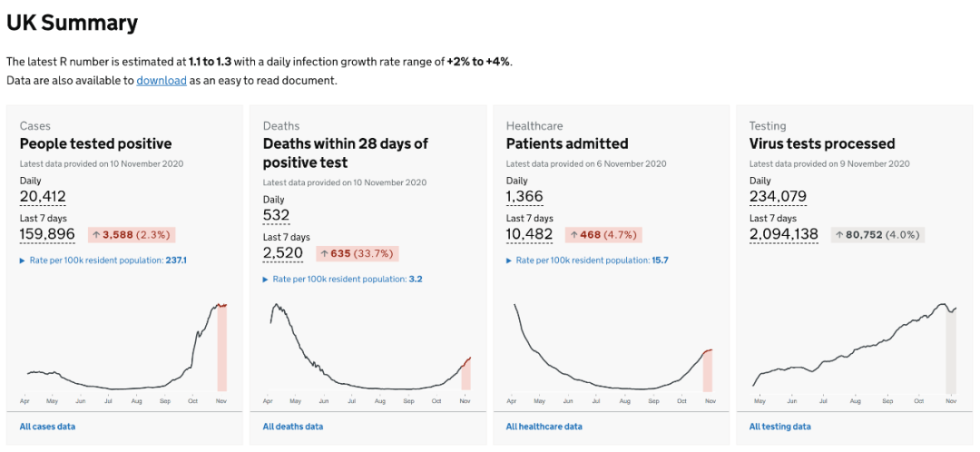Open All cases data link
The image size is (980, 452).
[47, 427]
